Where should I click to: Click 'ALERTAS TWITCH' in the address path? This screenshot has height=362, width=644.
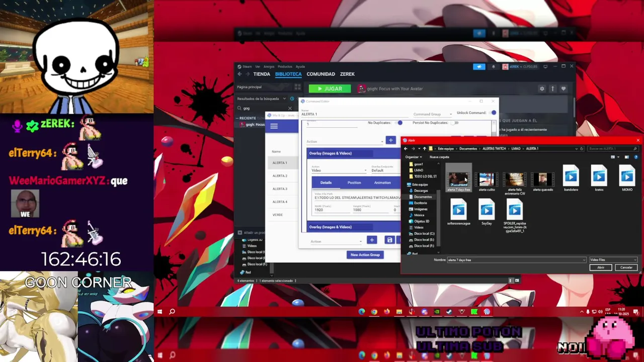494,149
